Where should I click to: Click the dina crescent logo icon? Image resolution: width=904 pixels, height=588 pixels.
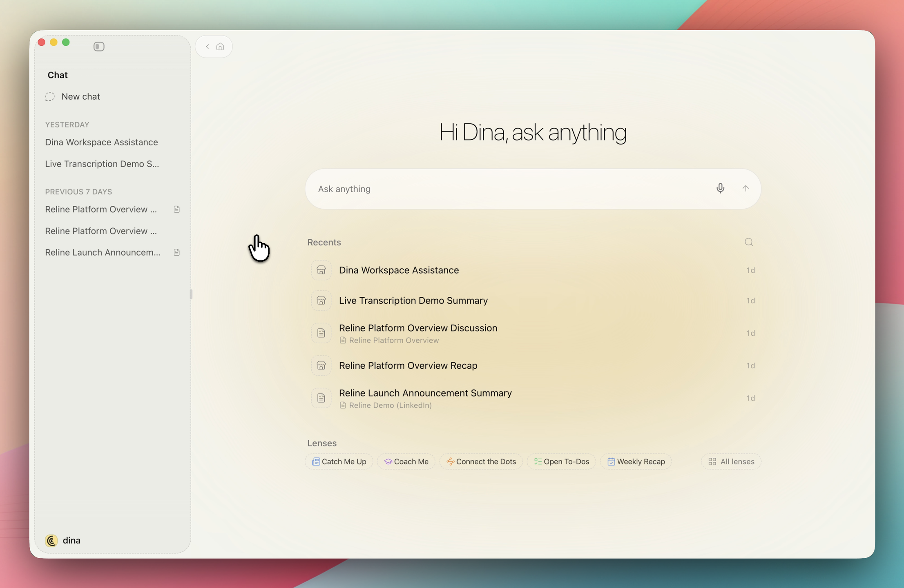[51, 540]
